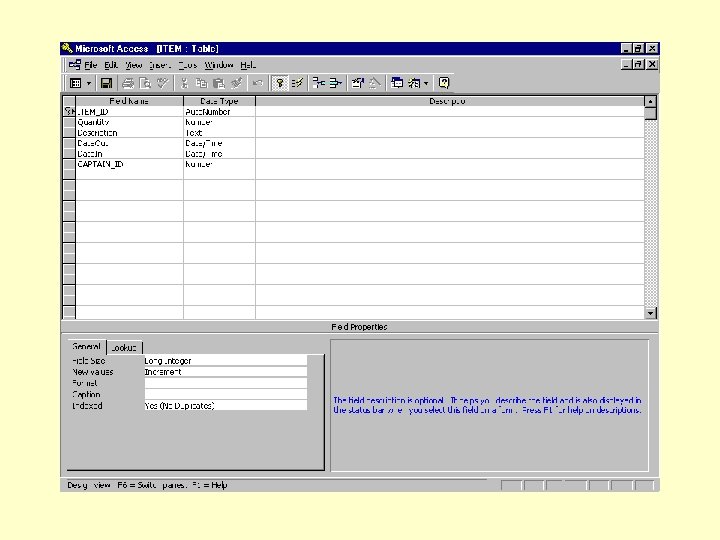Viewport: 720px width, 540px height.
Task: Click the Office Assistant help icon
Action: [x=444, y=83]
